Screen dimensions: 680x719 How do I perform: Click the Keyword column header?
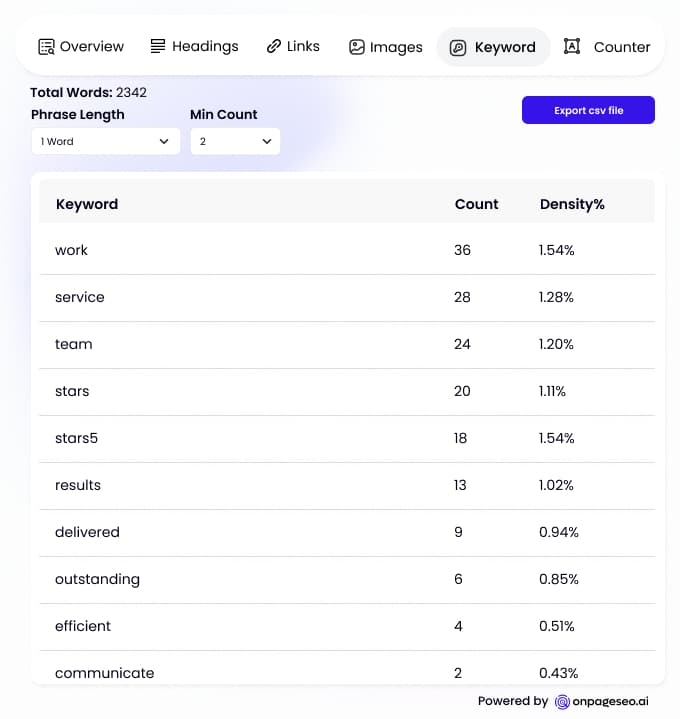tap(87, 204)
